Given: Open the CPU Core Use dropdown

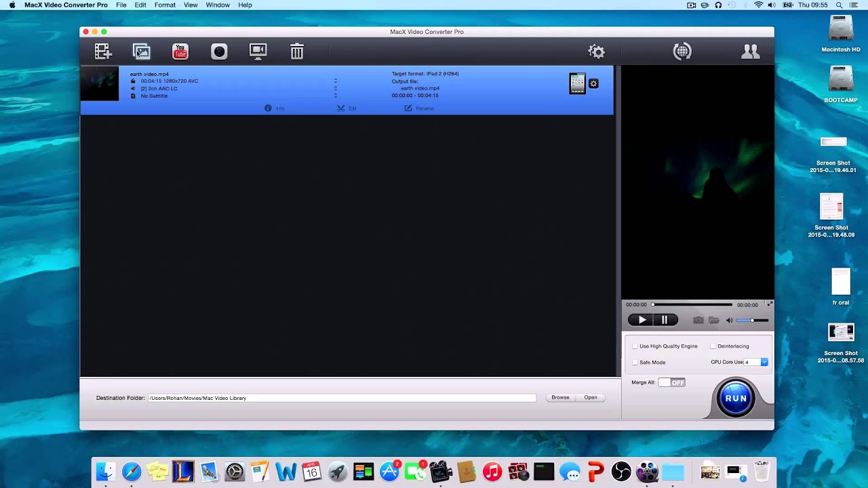Looking at the screenshot, I should 756,362.
